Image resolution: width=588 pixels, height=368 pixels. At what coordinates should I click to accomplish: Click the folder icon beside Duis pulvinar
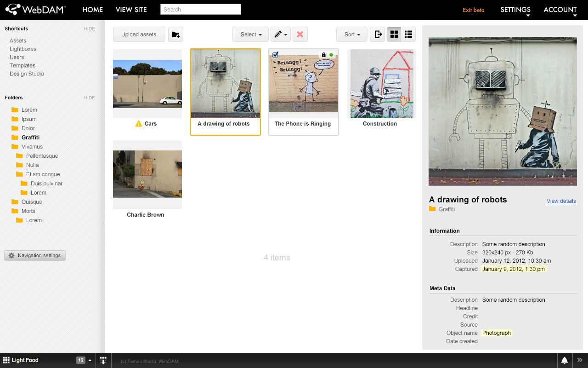24,184
